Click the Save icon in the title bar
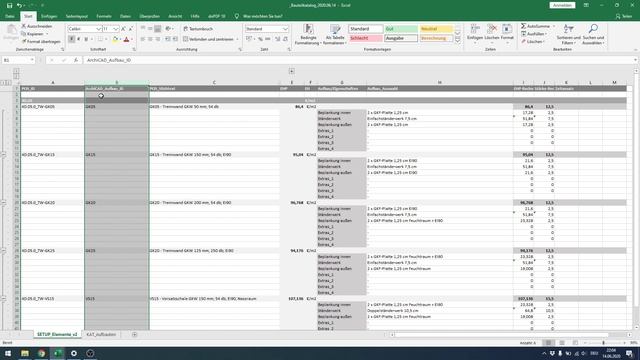This screenshot has height=360, width=640. [9, 5]
